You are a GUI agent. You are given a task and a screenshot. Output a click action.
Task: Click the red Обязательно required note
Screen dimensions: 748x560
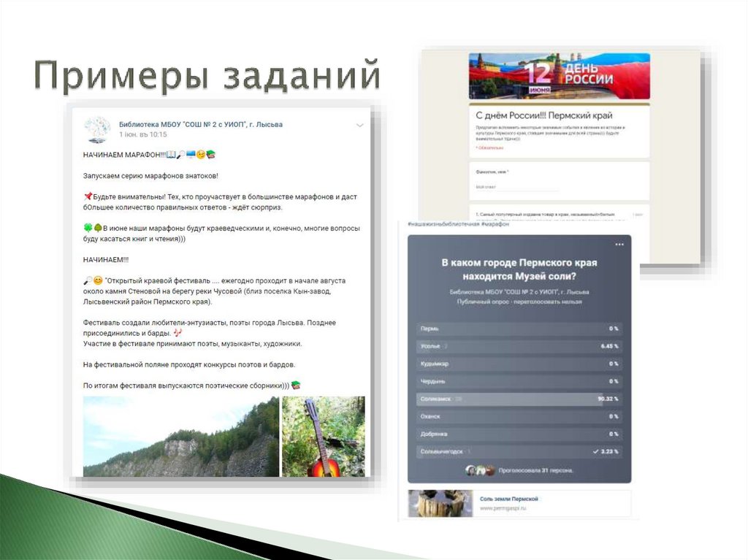click(490, 148)
